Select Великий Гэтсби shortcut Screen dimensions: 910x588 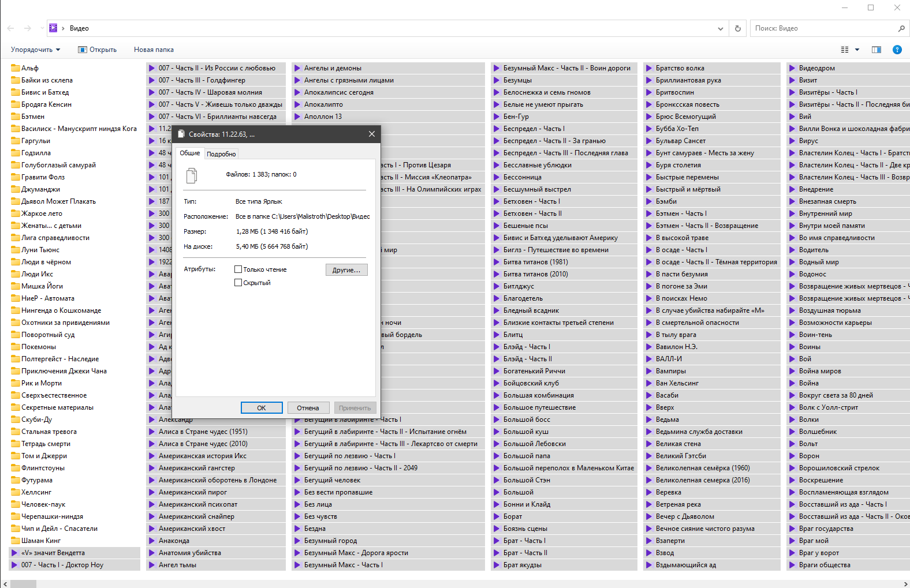click(x=712, y=456)
